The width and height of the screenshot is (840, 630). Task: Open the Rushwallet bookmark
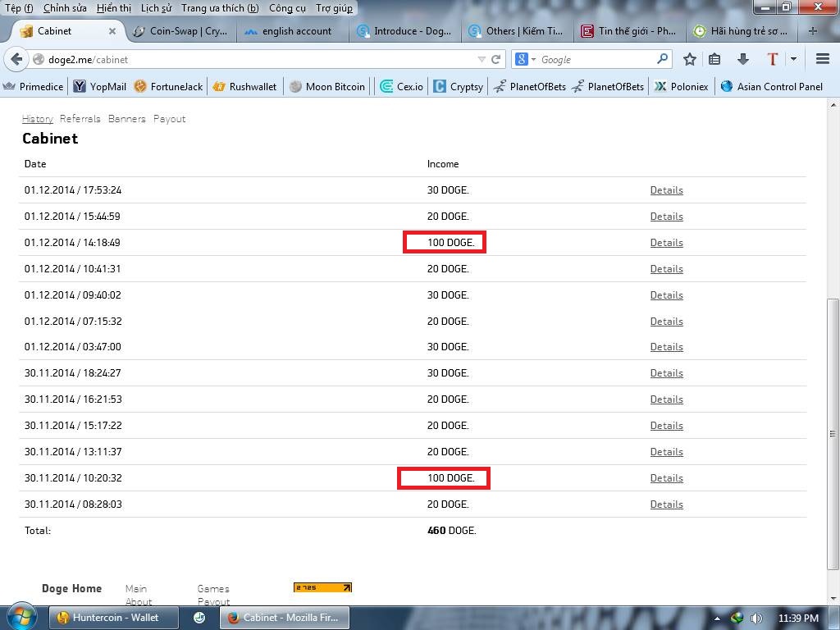(244, 86)
